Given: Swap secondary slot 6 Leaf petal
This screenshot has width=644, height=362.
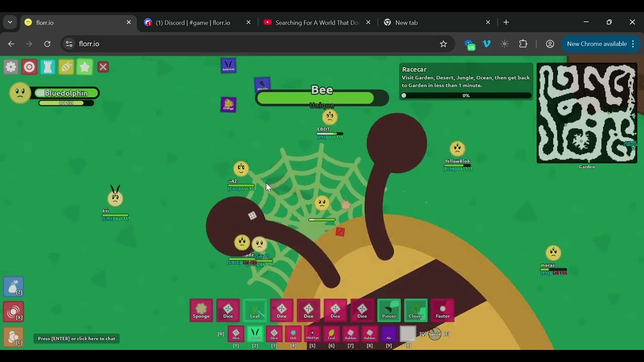Looking at the screenshot, I should [332, 333].
